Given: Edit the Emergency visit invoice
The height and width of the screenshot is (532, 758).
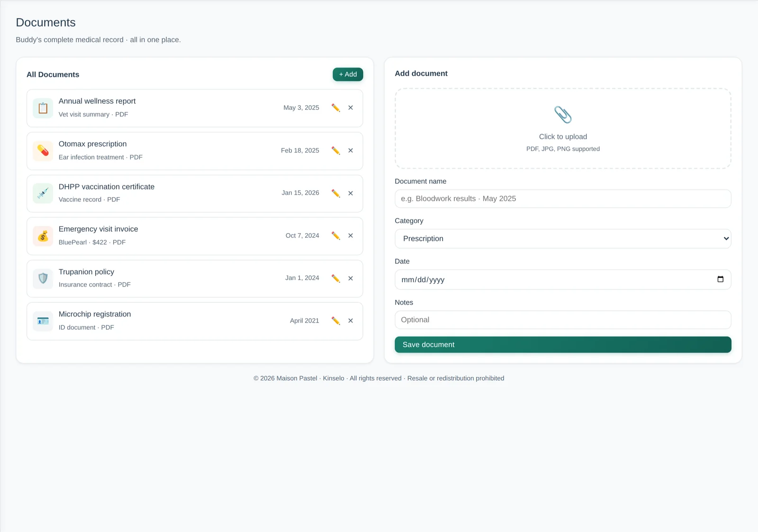Looking at the screenshot, I should pyautogui.click(x=335, y=235).
